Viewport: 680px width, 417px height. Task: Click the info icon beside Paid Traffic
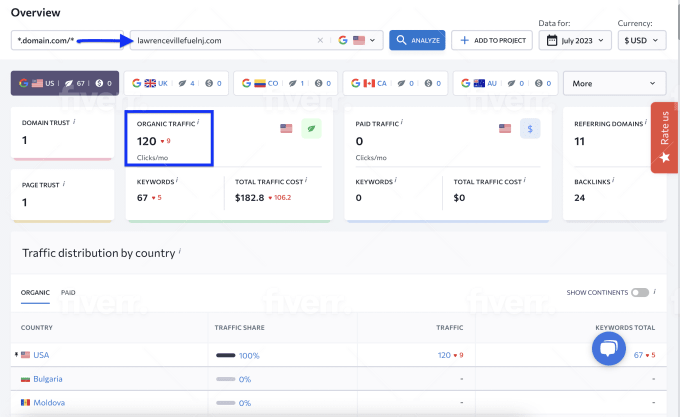click(402, 122)
